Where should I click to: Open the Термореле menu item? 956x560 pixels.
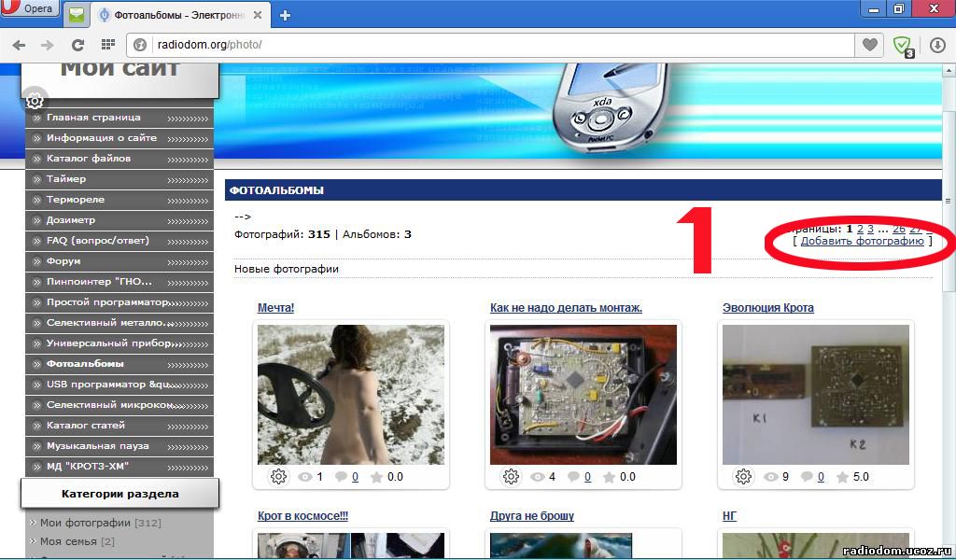(119, 200)
